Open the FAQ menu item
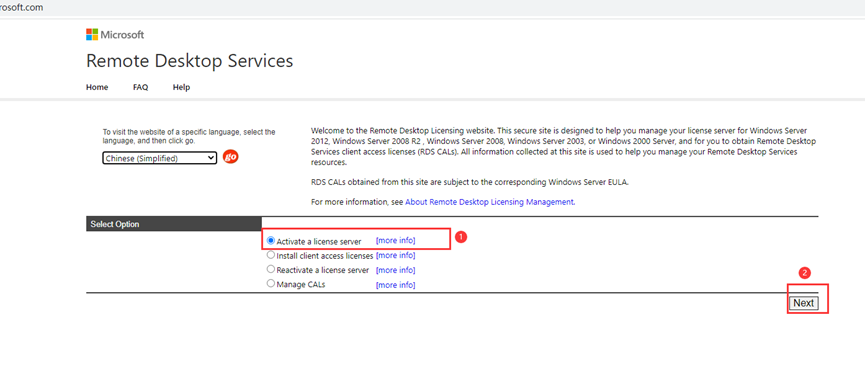The width and height of the screenshot is (865, 379). (141, 87)
